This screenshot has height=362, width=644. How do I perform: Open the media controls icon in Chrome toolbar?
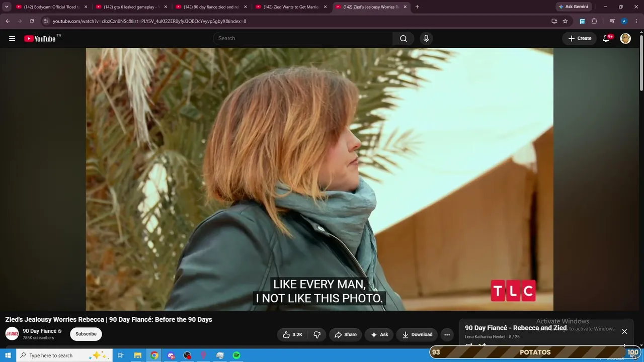click(x=612, y=21)
